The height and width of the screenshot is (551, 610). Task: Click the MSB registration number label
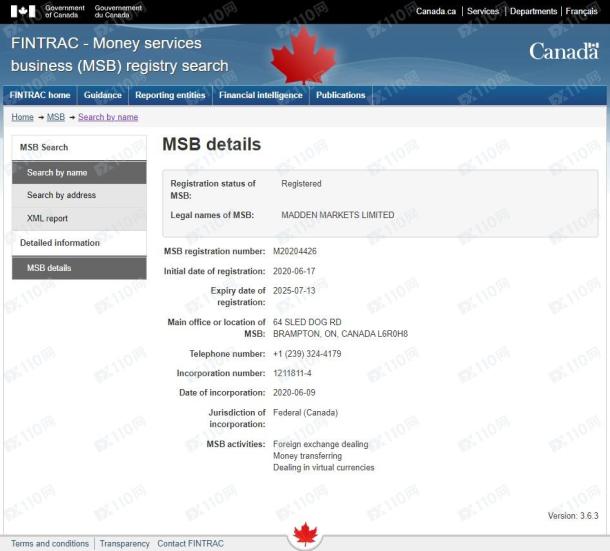click(215, 251)
